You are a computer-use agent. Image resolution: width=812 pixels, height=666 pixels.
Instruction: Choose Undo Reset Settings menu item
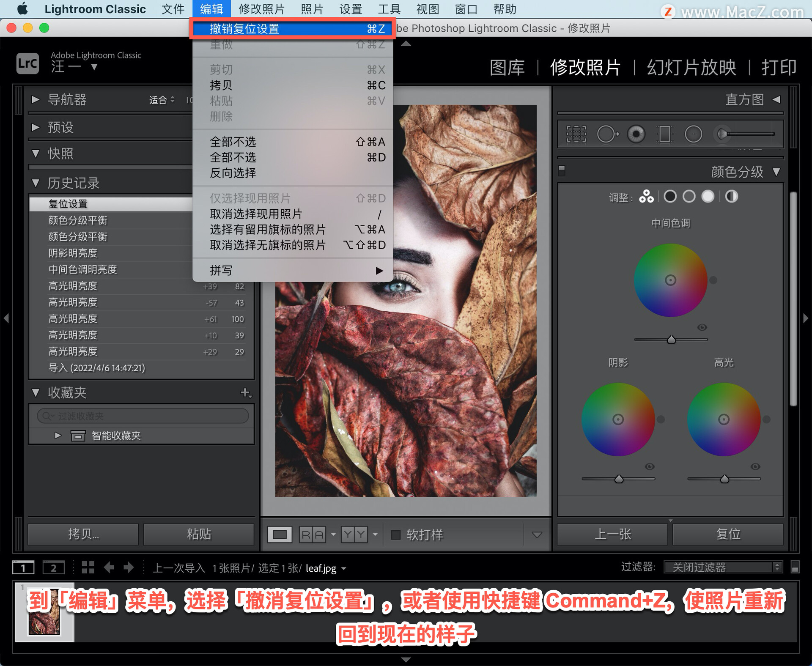pyautogui.click(x=292, y=29)
